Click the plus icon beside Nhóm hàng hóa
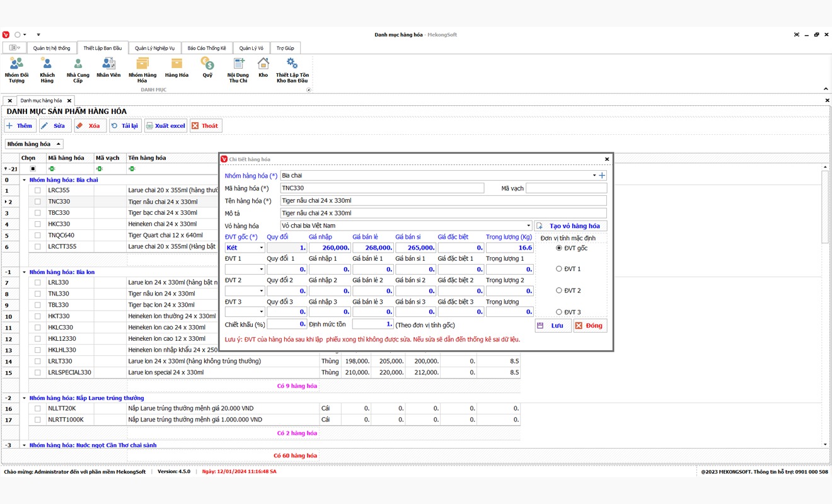Image resolution: width=832 pixels, height=504 pixels. [602, 176]
